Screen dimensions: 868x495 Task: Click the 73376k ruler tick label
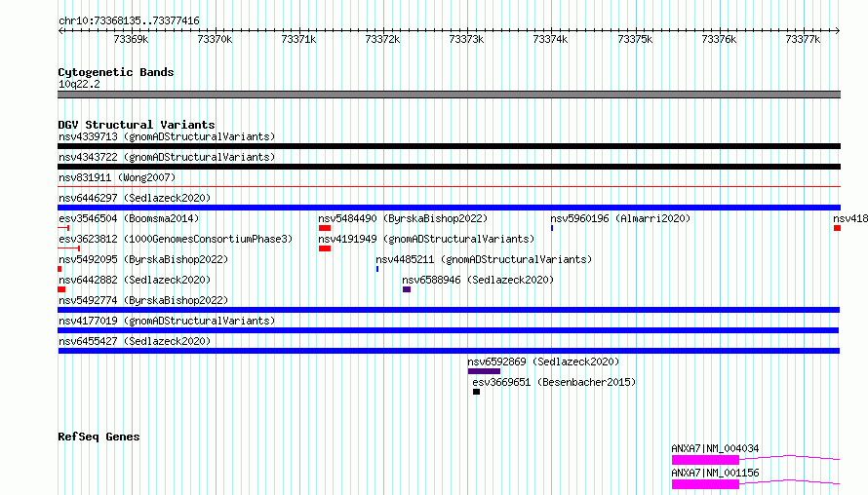pos(719,39)
